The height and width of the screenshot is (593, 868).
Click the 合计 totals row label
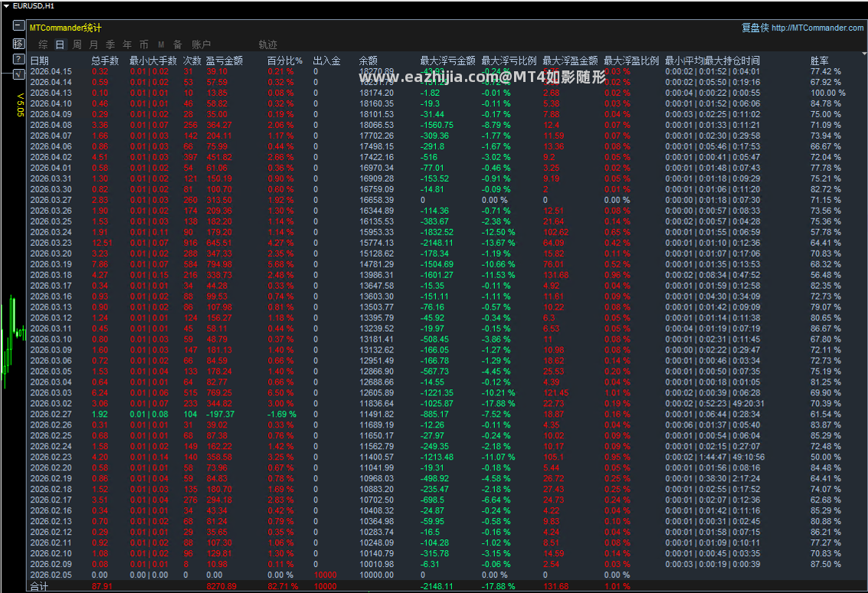click(x=39, y=586)
